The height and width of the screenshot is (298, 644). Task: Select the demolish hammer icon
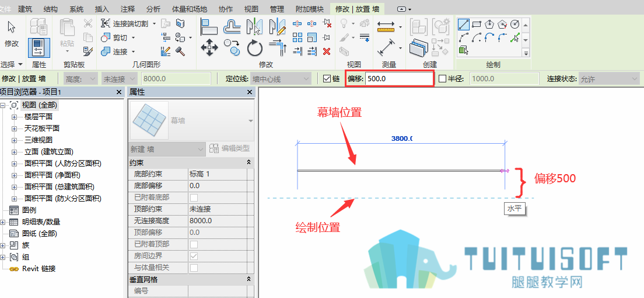[x=180, y=51]
